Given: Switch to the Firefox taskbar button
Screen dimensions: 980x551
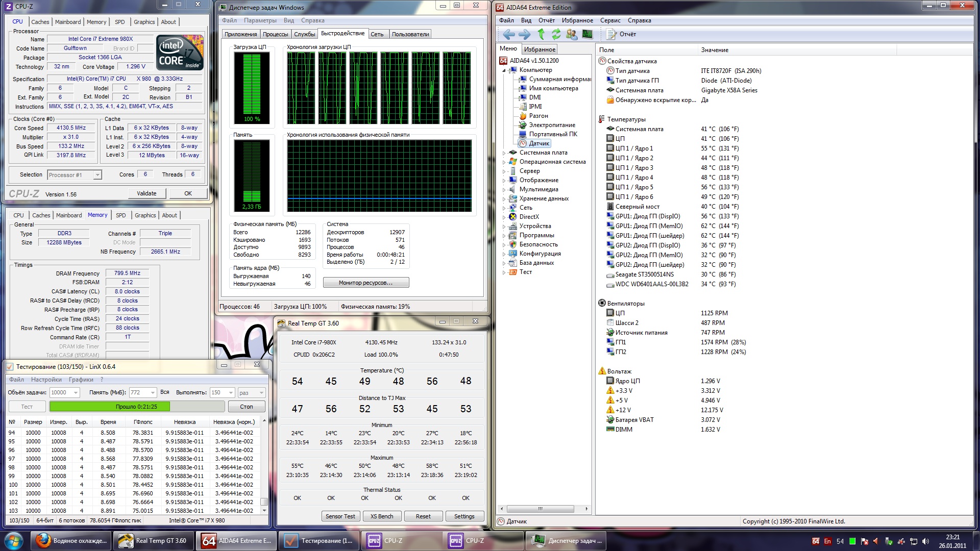Looking at the screenshot, I should pyautogui.click(x=71, y=541).
